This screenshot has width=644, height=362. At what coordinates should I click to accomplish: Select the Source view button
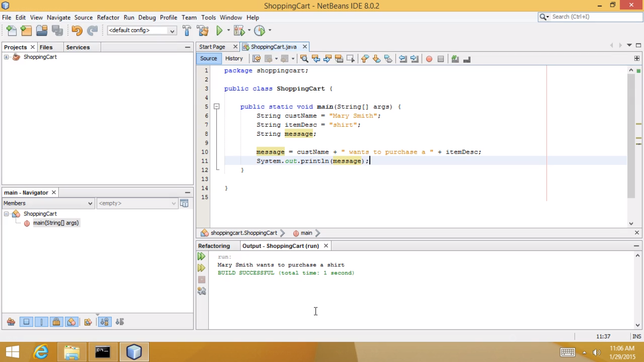pos(208,59)
